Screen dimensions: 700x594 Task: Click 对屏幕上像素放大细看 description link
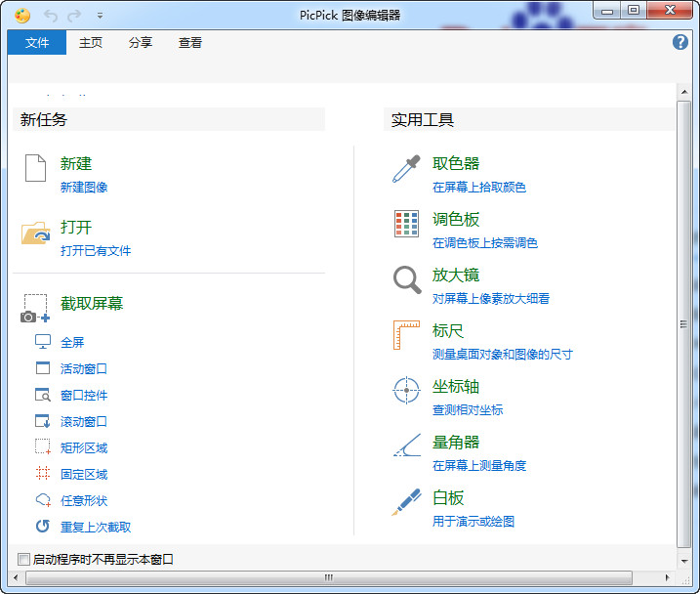(491, 298)
